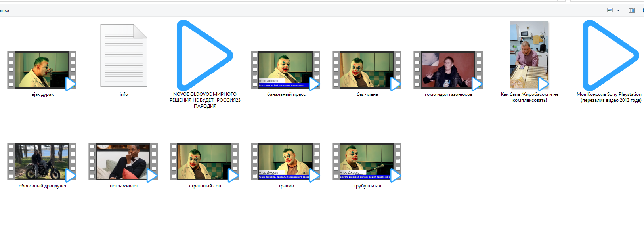This screenshot has width=644, height=252.
Task: Click the 'Как быть Жиробасом и не комплексовать!' name
Action: click(x=529, y=97)
